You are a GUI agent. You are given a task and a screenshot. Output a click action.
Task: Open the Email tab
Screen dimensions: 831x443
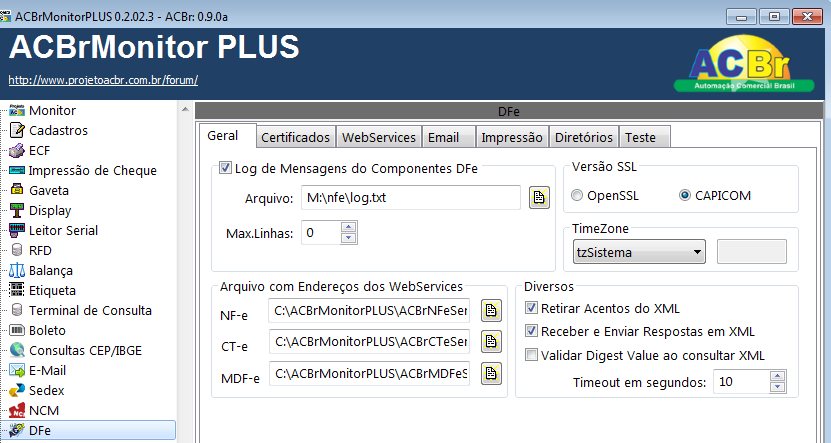(448, 137)
